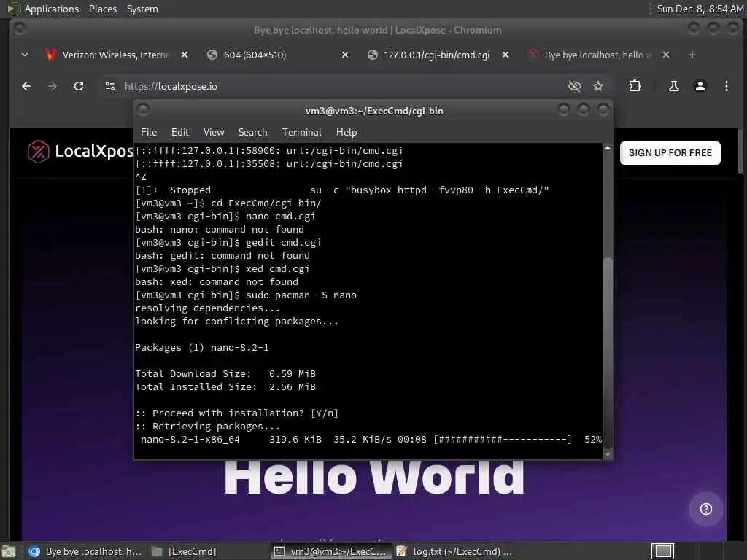This screenshot has height=560, width=747.
Task: Click the terminal window menu button in titlebar
Action: [x=143, y=110]
